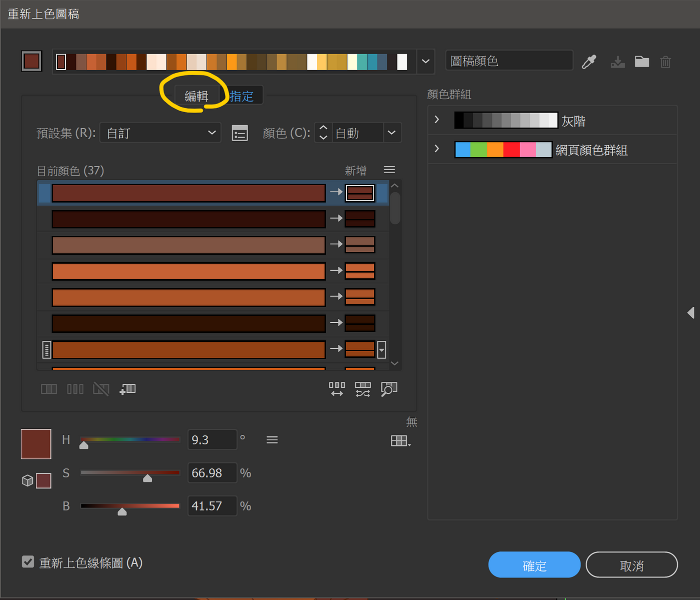Click the large current color swatch beside H
This screenshot has width=700, height=600.
(x=36, y=444)
